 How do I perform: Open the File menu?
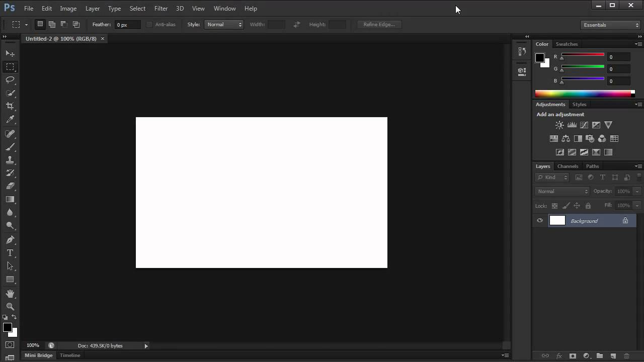click(29, 9)
